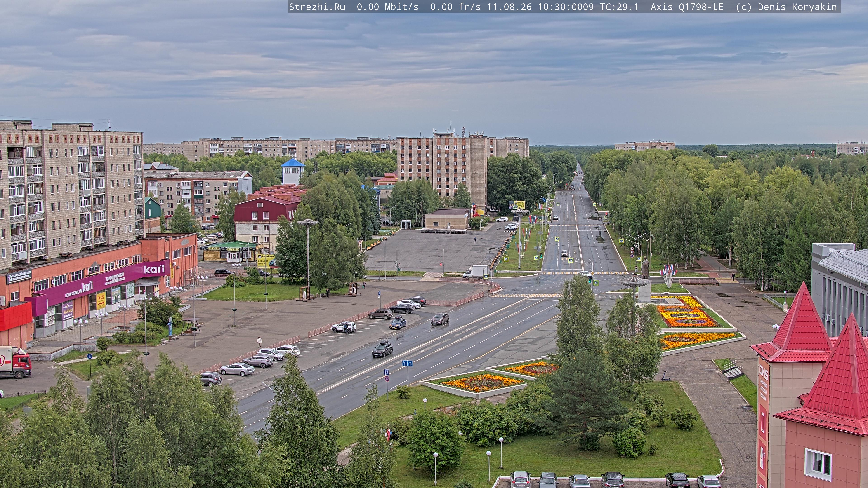This screenshot has width=868, height=488.
Task: Click the "0.00 Mbit/s" bitrate readout
Action: click(x=387, y=7)
